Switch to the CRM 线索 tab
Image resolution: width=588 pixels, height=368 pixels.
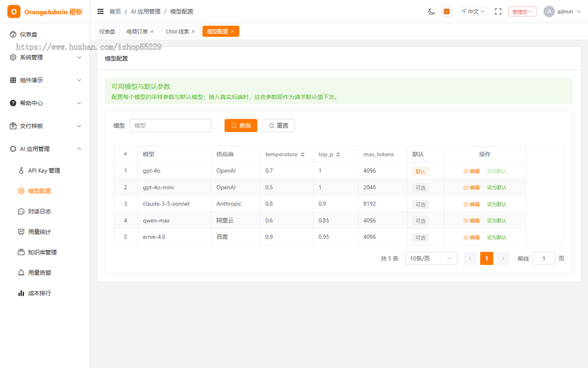[177, 31]
